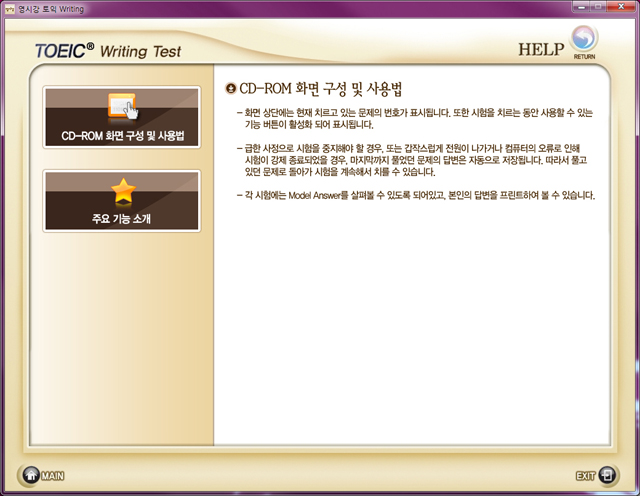Click the EXIT door icon

(x=610, y=476)
